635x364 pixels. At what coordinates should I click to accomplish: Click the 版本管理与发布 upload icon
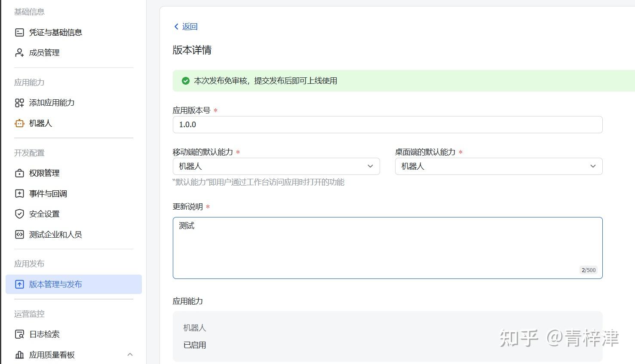point(19,284)
